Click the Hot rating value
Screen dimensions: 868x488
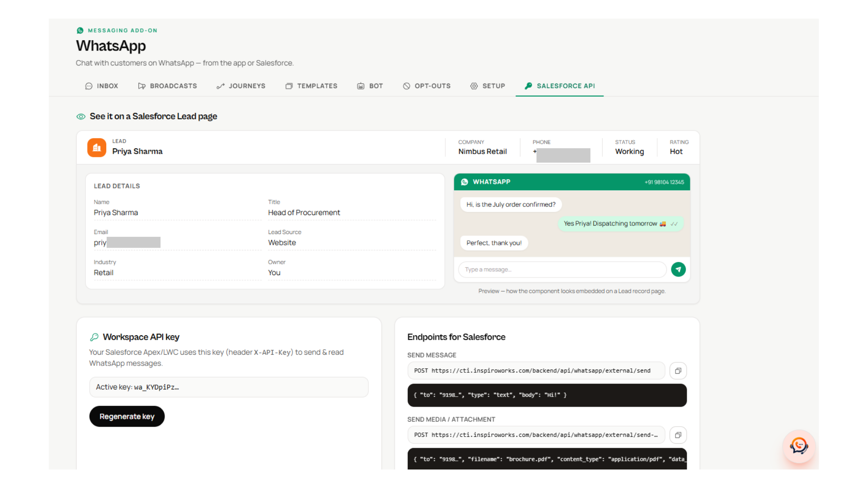(676, 151)
